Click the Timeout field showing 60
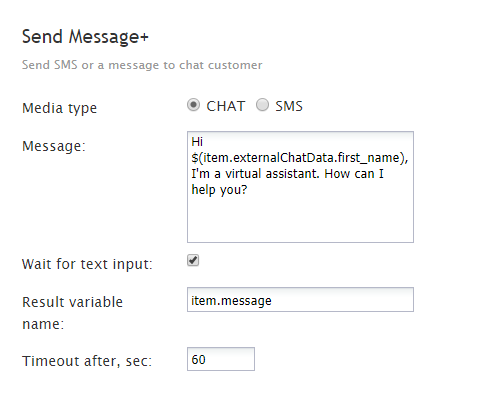The height and width of the screenshot is (420, 485). pos(221,359)
